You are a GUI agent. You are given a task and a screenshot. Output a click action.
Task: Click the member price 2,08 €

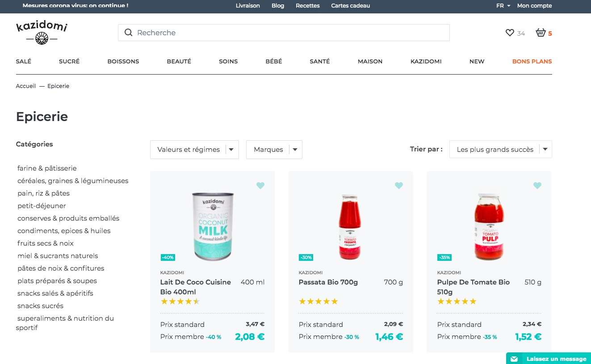click(x=250, y=337)
